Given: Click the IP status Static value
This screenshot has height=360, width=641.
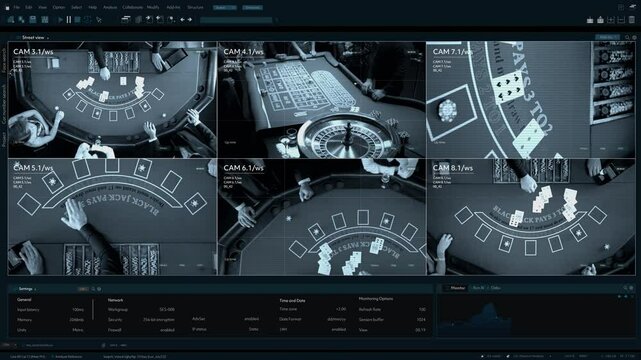Looking at the screenshot, I should [x=253, y=329].
